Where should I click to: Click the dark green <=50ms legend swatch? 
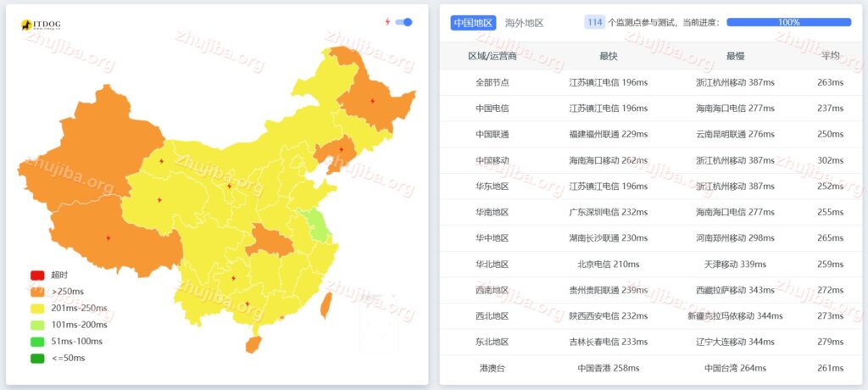pos(37,358)
